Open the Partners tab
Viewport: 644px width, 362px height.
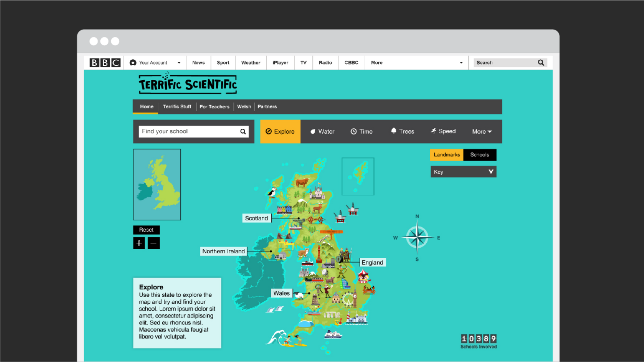click(267, 107)
